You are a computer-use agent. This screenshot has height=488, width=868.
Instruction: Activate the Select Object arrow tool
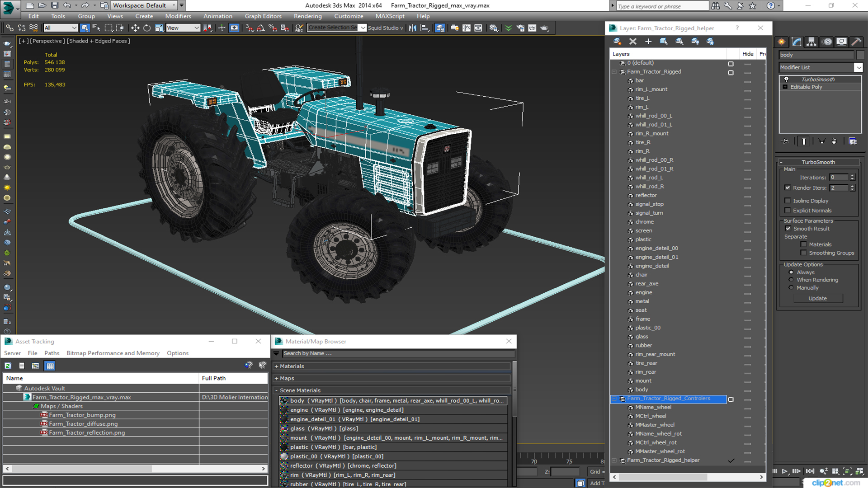85,28
